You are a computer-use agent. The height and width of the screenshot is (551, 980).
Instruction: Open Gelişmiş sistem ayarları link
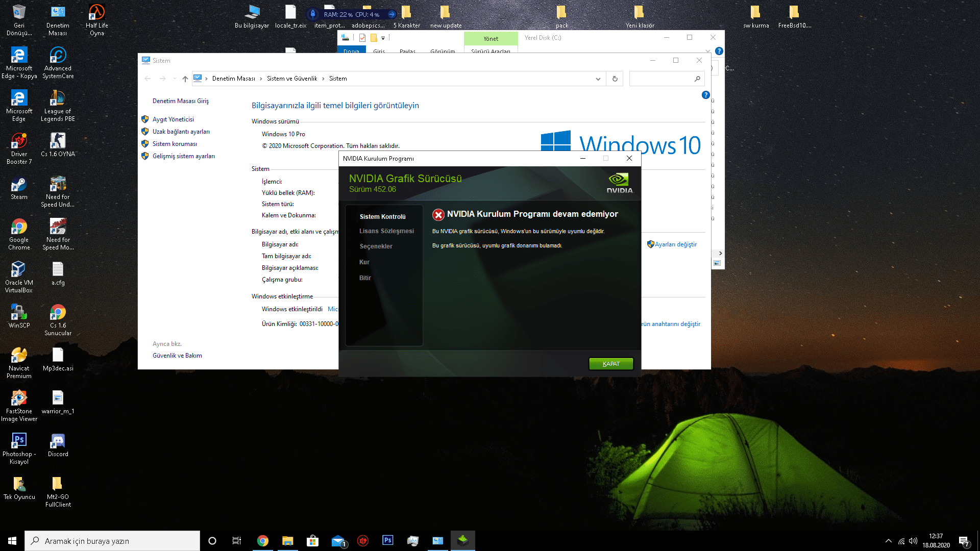183,156
